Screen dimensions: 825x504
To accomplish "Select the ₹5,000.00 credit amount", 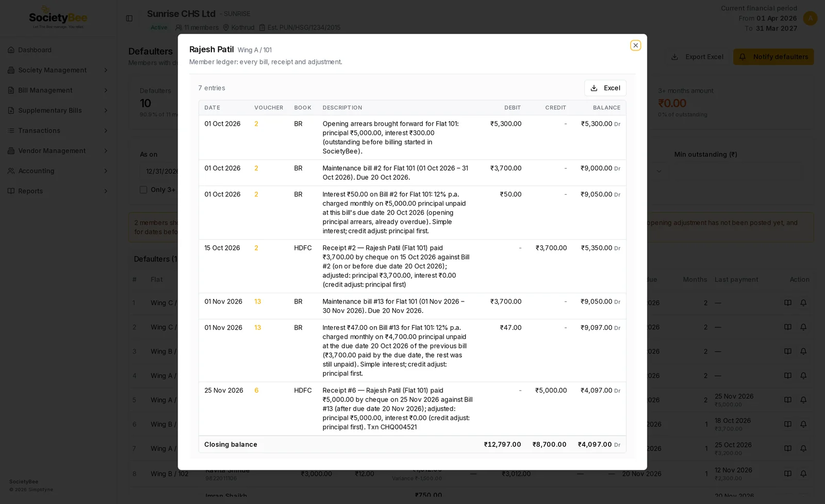I will pos(551,391).
